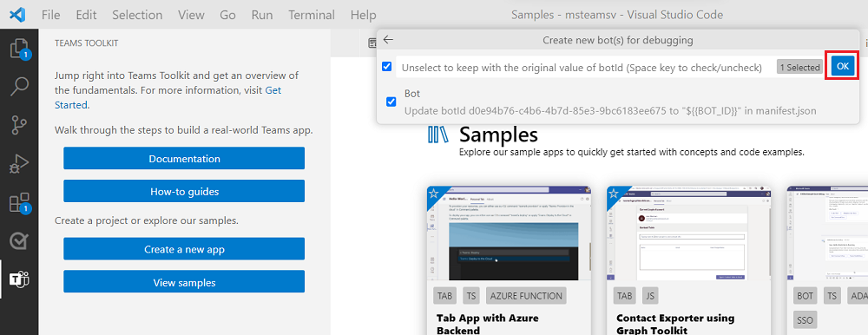Open the Run menu
The height and width of the screenshot is (335, 868).
coord(262,15)
